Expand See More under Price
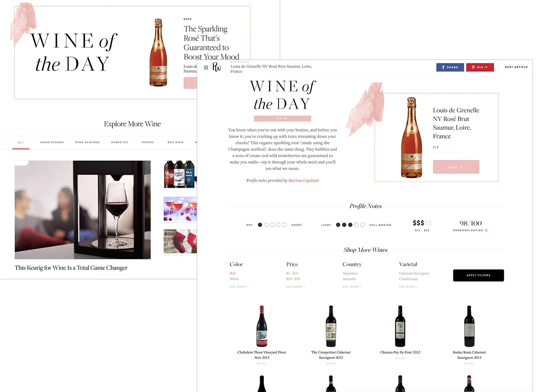 coord(295,287)
